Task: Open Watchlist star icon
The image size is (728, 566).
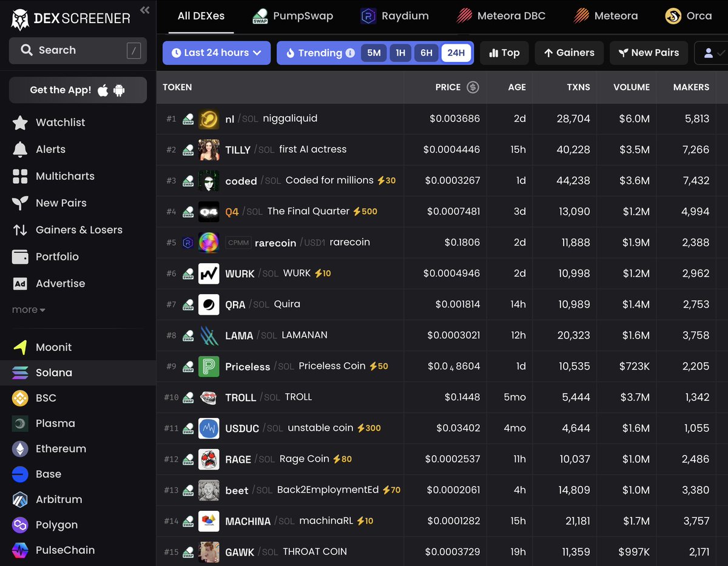Action: pyautogui.click(x=20, y=123)
